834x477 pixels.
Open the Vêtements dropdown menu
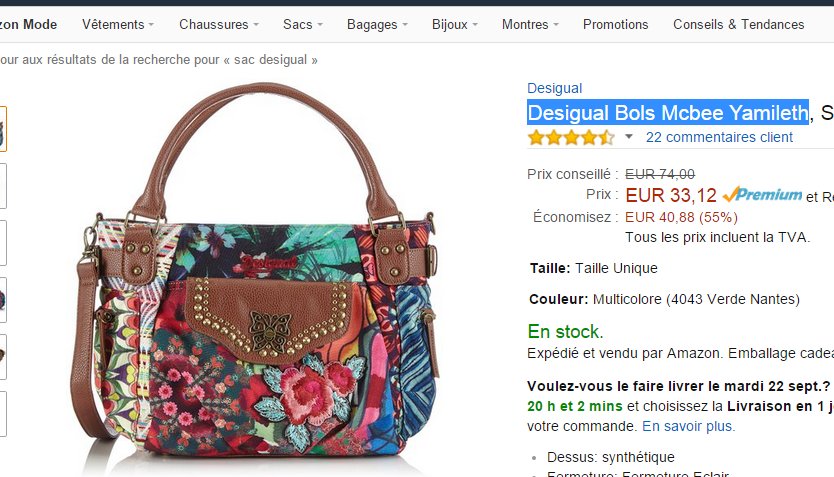pos(118,24)
